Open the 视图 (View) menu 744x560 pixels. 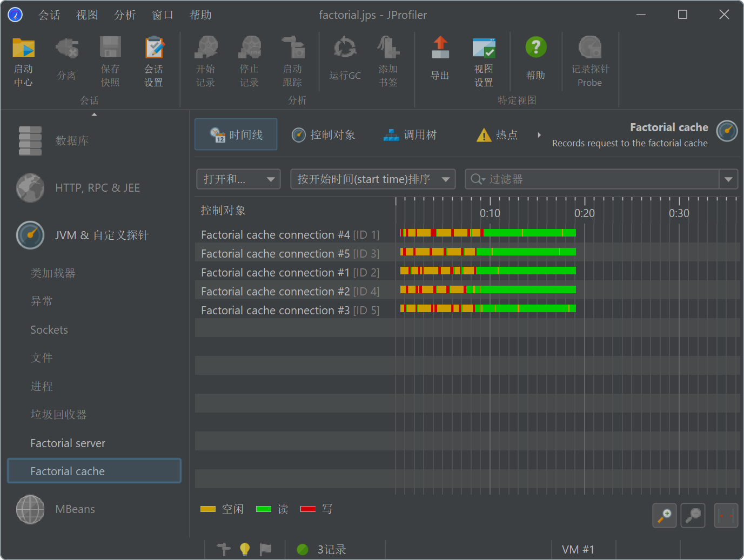pos(87,15)
